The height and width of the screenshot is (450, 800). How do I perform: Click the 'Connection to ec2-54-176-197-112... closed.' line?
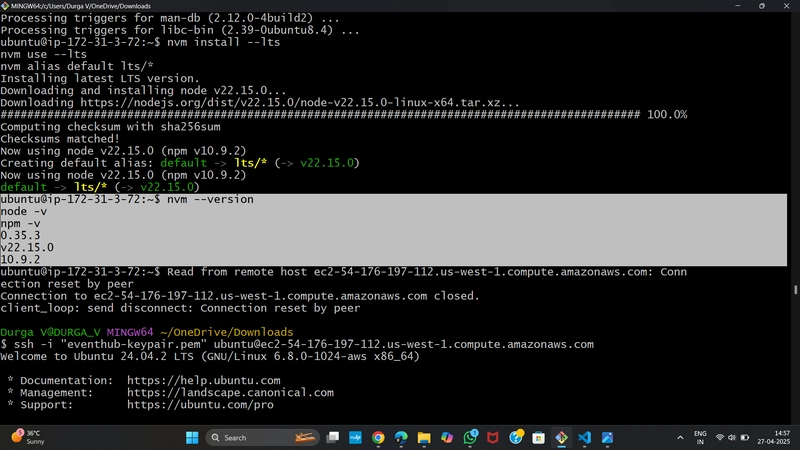240,296
